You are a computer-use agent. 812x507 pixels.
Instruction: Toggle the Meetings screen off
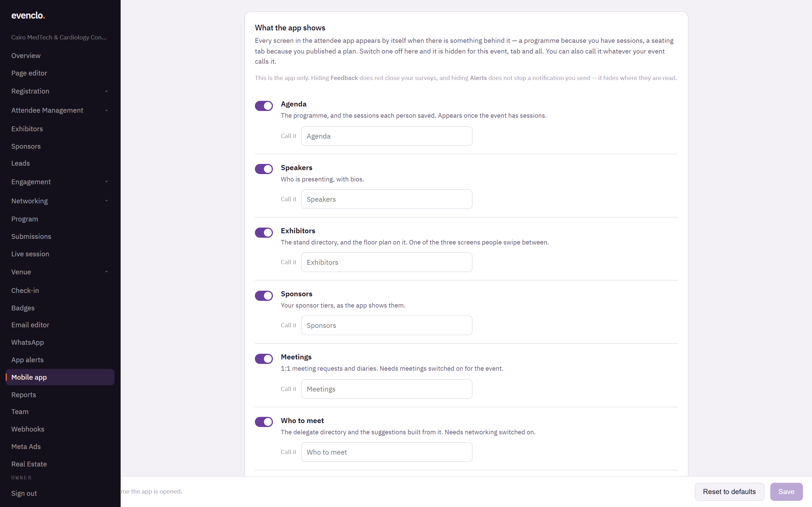[264, 359]
